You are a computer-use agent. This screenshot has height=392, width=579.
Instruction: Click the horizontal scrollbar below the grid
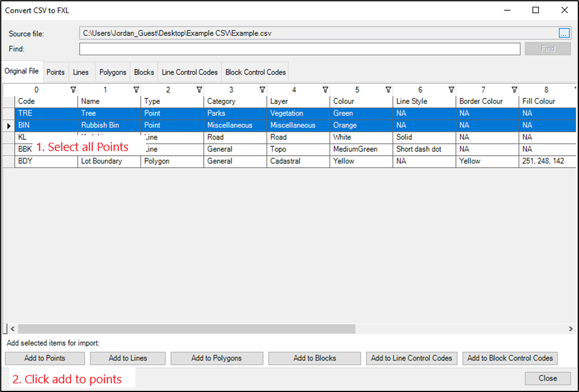182,328
